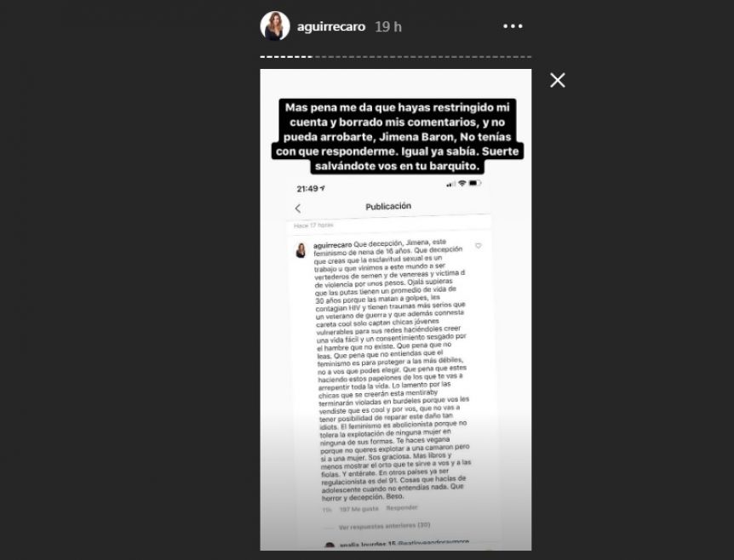
Task: Open the aguirrecaro username link in header
Action: point(331,26)
